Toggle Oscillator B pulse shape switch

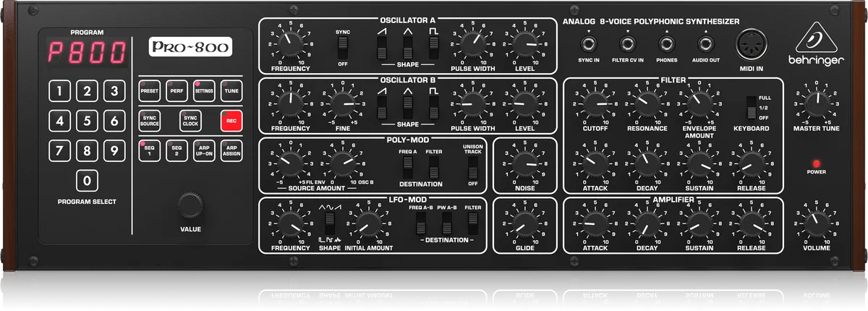click(434, 108)
